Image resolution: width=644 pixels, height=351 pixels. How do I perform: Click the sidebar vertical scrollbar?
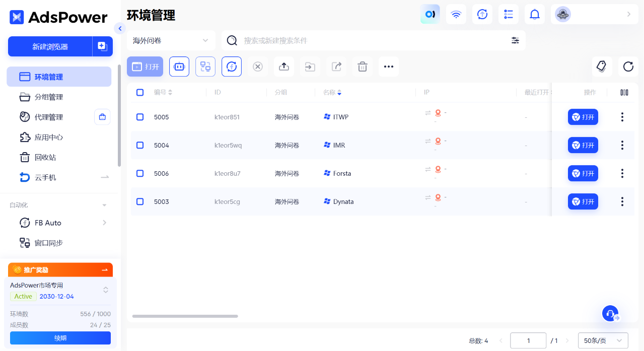point(119,116)
